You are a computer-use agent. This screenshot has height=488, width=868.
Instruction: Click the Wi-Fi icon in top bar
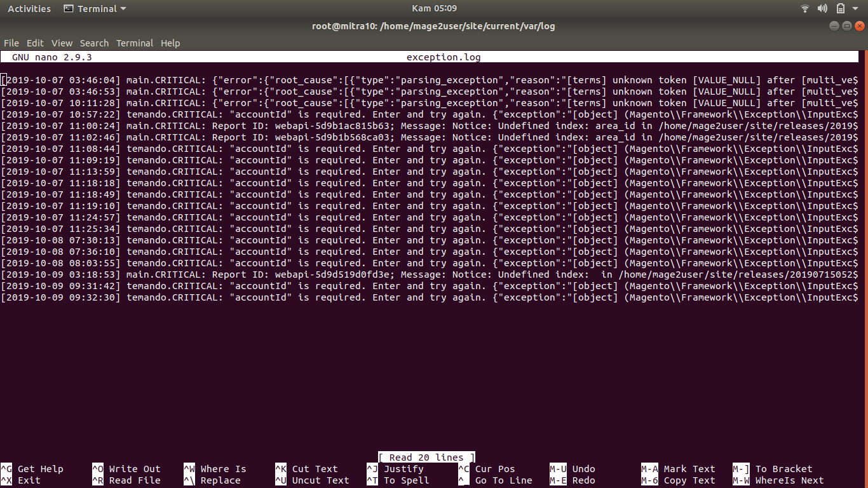(805, 9)
